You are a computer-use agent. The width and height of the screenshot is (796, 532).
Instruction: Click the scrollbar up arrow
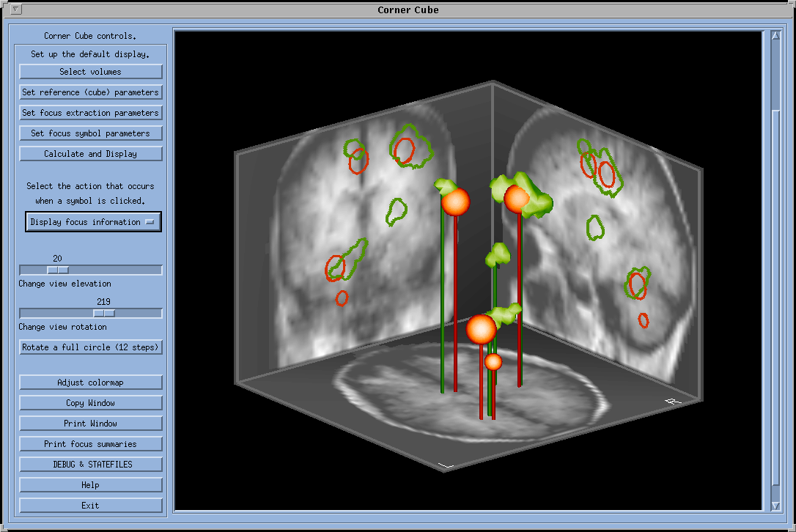click(776, 35)
